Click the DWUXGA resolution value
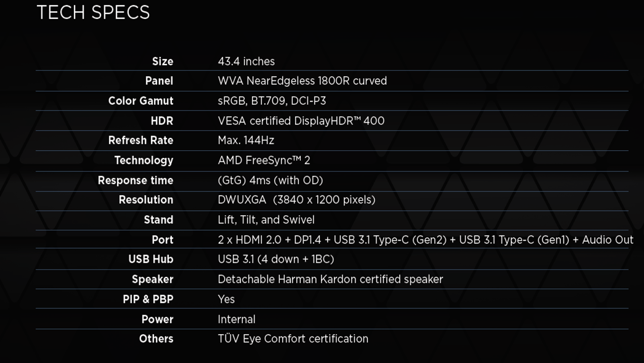 tap(296, 200)
